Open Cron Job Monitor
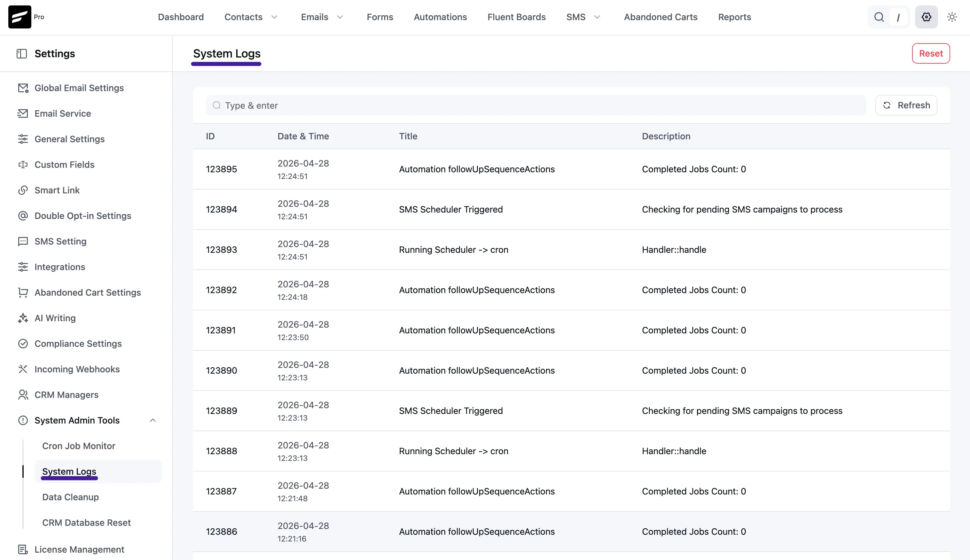Viewport: 970px width, 560px height. [x=78, y=446]
